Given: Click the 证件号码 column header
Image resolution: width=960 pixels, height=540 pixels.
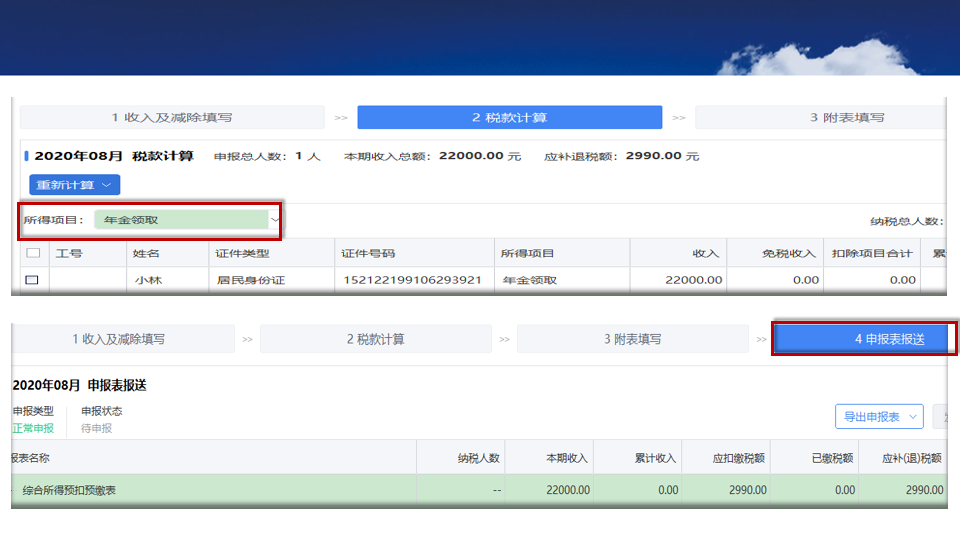Looking at the screenshot, I should coord(368,253).
